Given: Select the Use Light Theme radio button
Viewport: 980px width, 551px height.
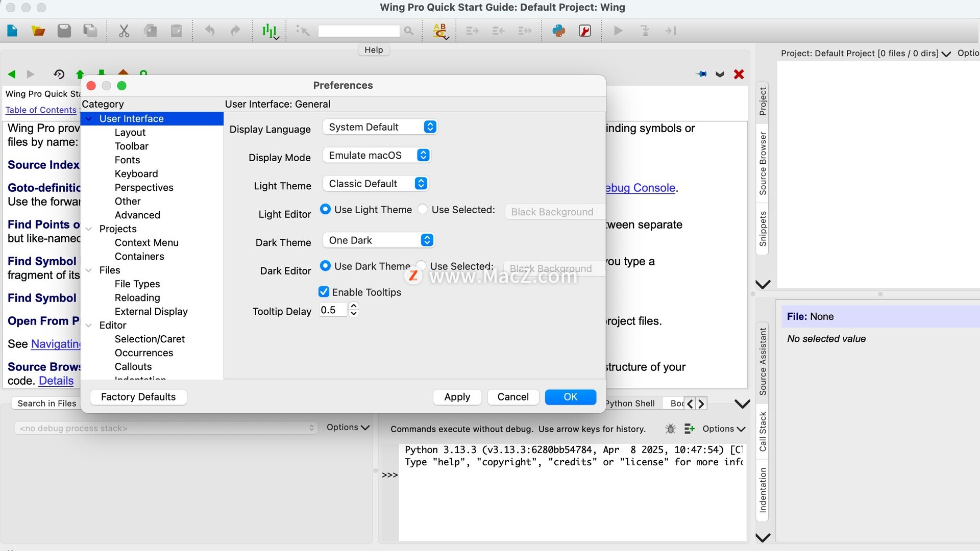Looking at the screenshot, I should pos(325,209).
